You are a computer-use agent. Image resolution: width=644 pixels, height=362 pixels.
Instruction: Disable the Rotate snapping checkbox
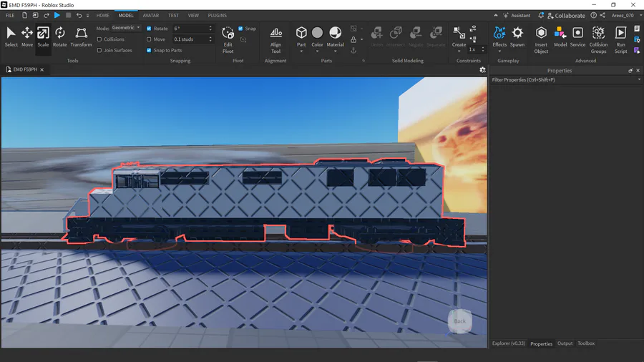pos(149,29)
